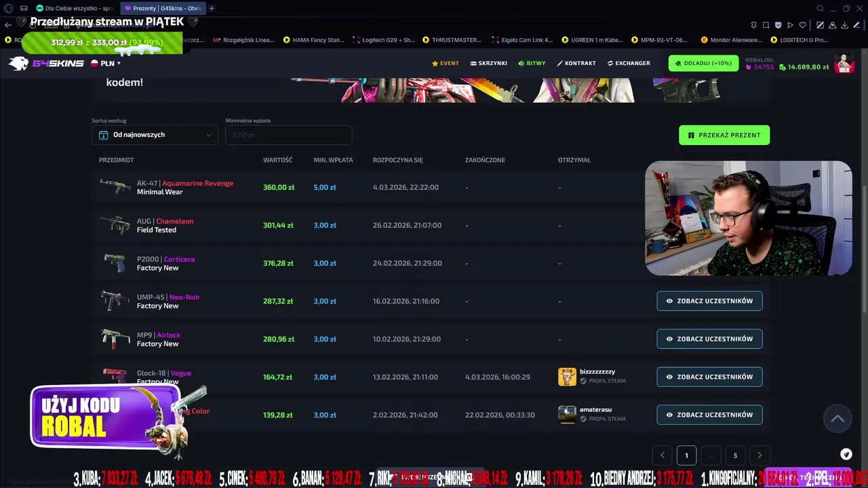Viewport: 868px width, 488px height.
Task: Click the DOŁADUJ (+10%) button
Action: pyautogui.click(x=703, y=63)
